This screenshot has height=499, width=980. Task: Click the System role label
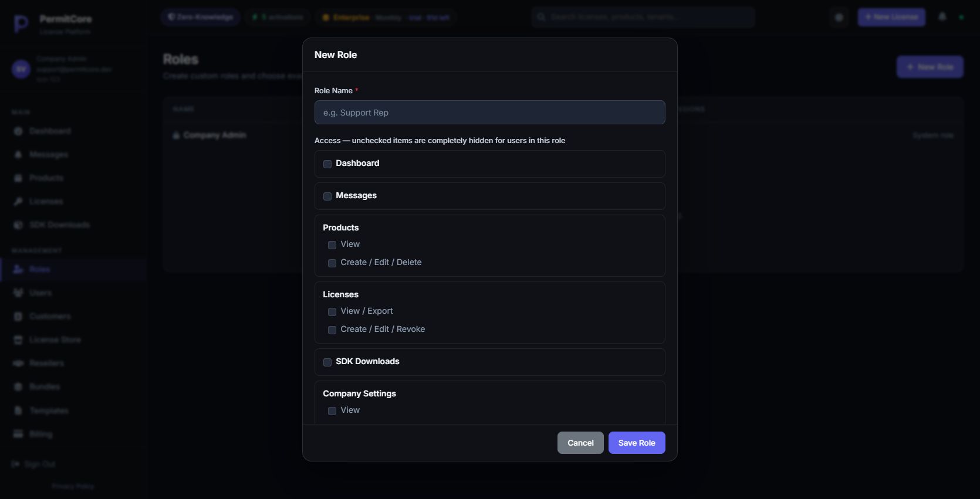pos(933,135)
